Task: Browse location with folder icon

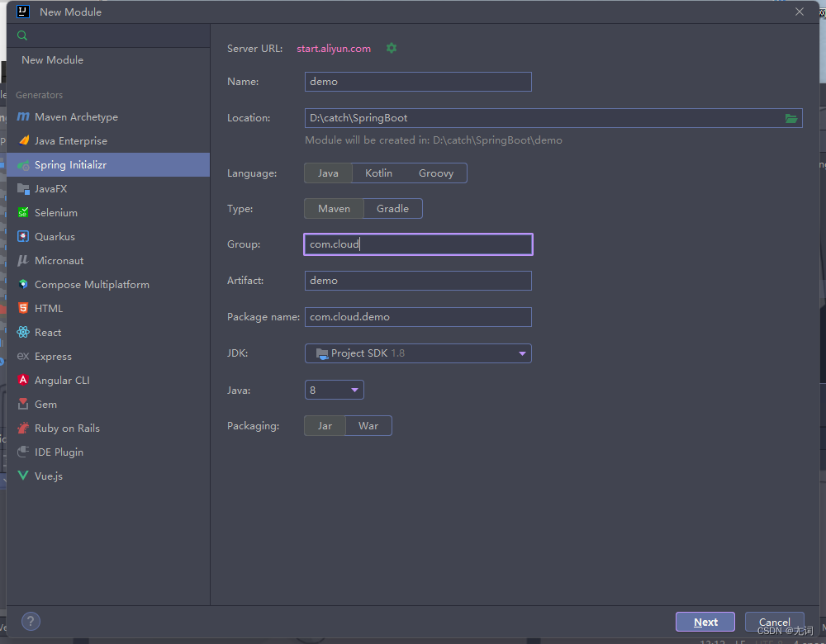Action: [791, 118]
